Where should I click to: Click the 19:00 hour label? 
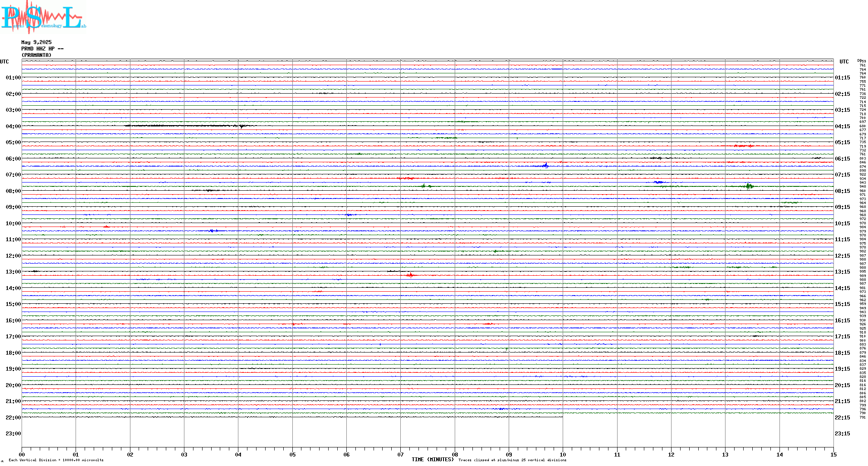pos(13,369)
